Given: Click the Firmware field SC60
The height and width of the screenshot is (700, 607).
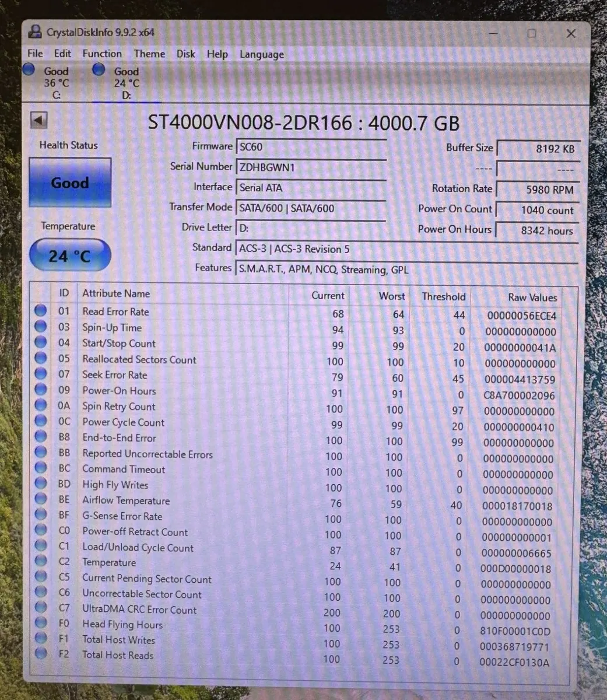Looking at the screenshot, I should click(311, 147).
